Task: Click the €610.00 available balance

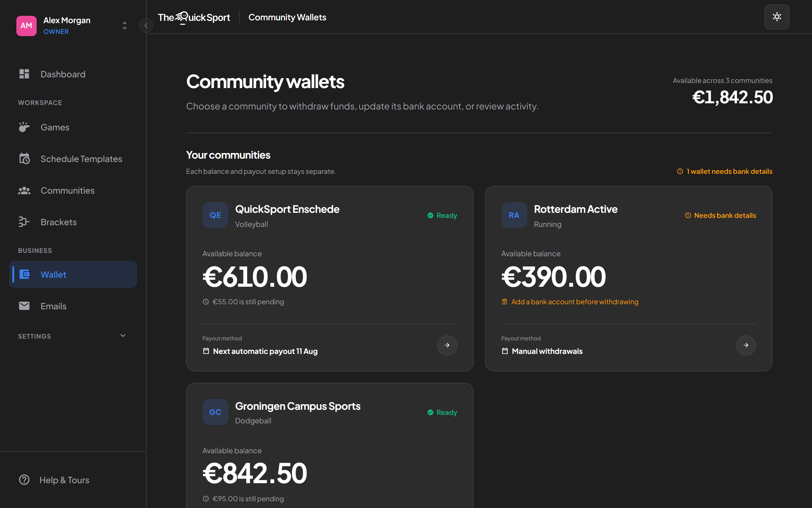Action: (x=255, y=277)
